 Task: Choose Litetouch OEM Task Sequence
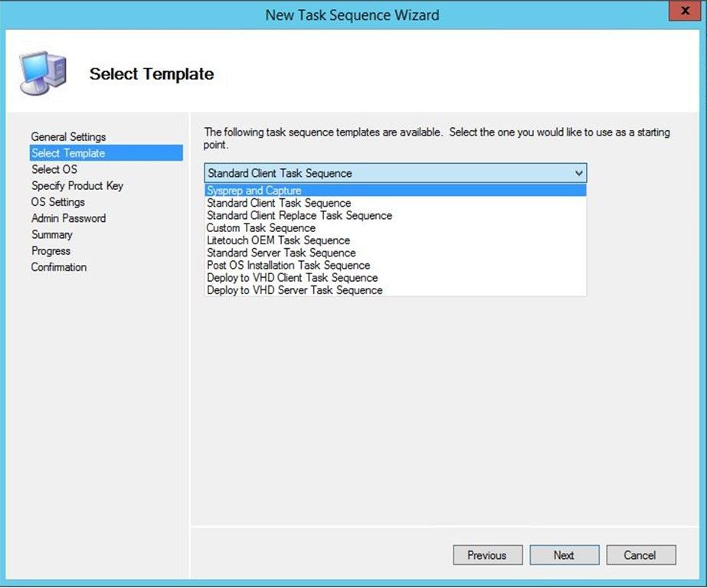pos(395,240)
